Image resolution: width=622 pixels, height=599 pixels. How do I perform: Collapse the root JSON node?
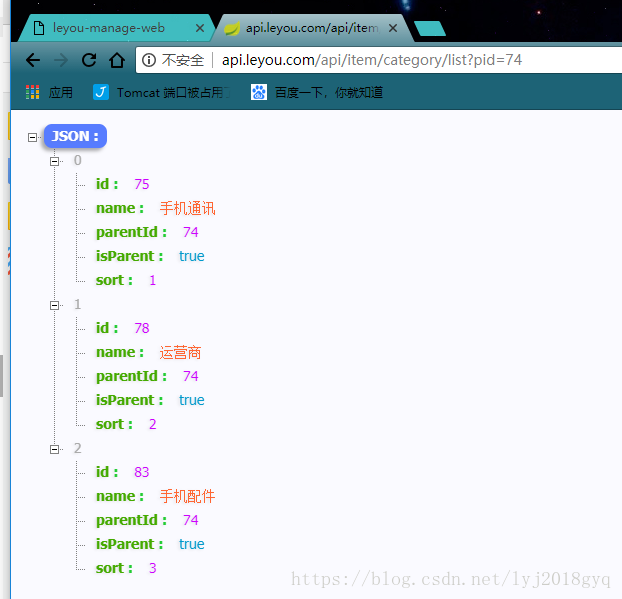33,137
